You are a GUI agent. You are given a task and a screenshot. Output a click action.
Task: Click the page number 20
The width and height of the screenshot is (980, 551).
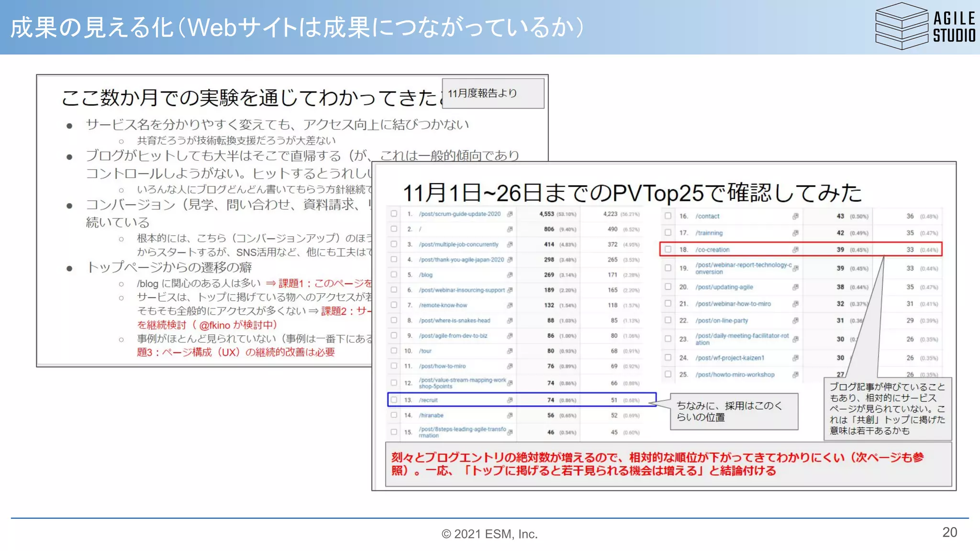click(949, 532)
